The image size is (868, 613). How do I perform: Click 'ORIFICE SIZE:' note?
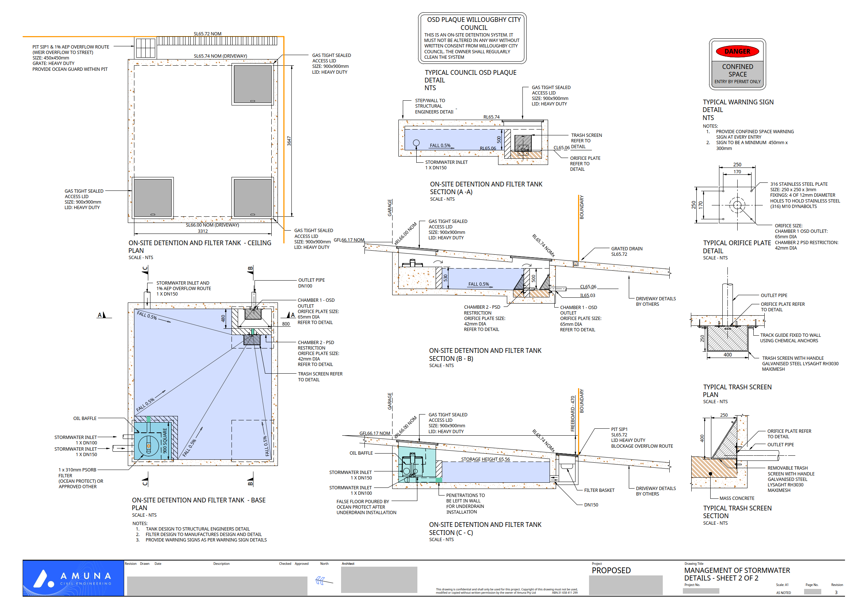788,225
